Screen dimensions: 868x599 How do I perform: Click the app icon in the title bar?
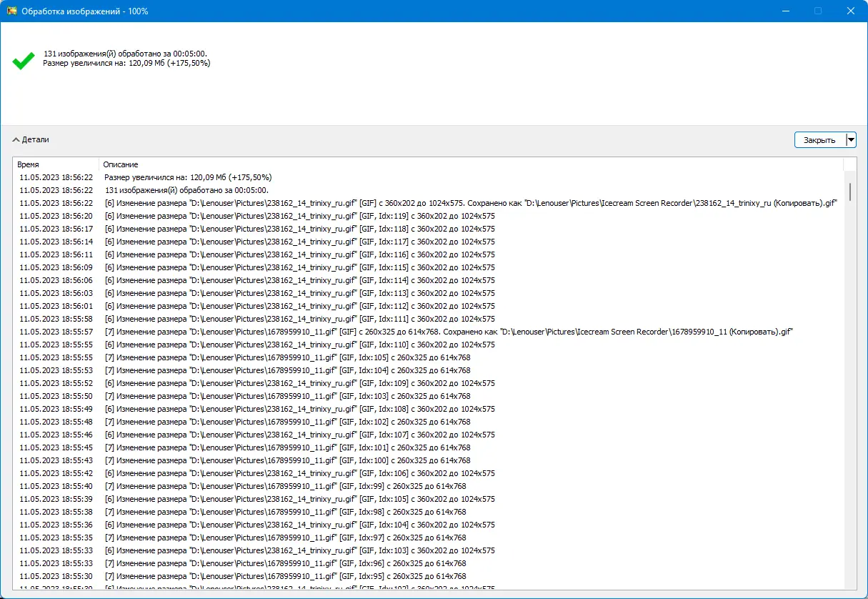click(11, 11)
